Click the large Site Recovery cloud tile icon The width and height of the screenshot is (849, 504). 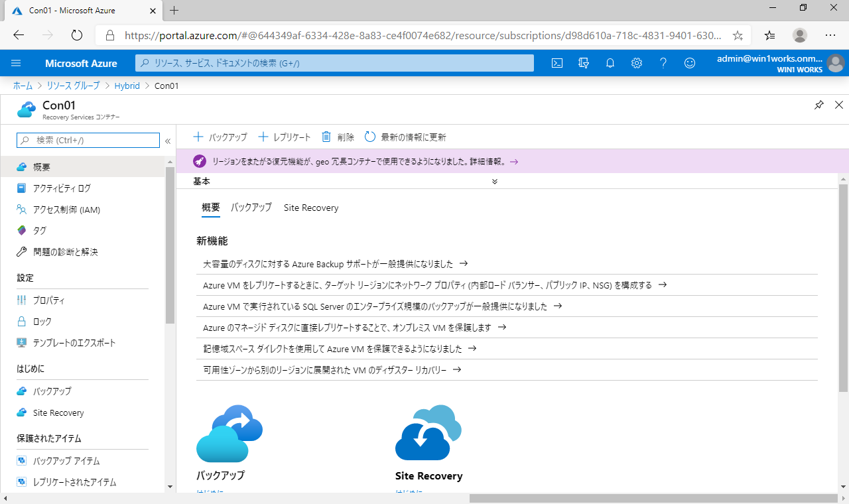click(428, 432)
